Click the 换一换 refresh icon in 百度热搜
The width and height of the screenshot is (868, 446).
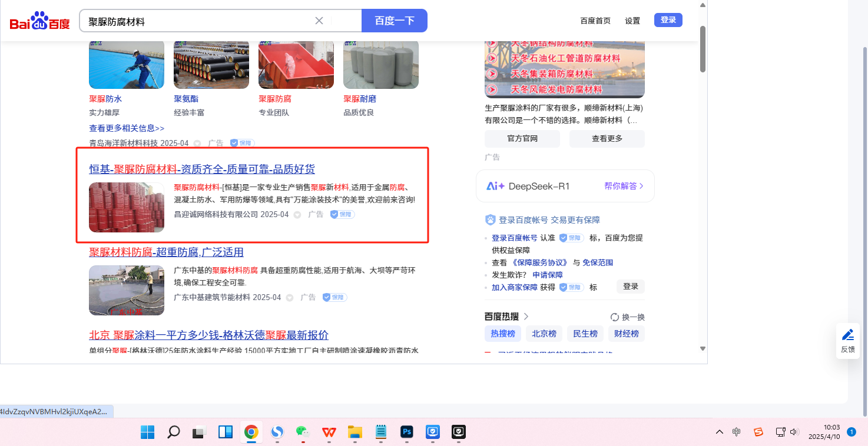[x=614, y=317]
